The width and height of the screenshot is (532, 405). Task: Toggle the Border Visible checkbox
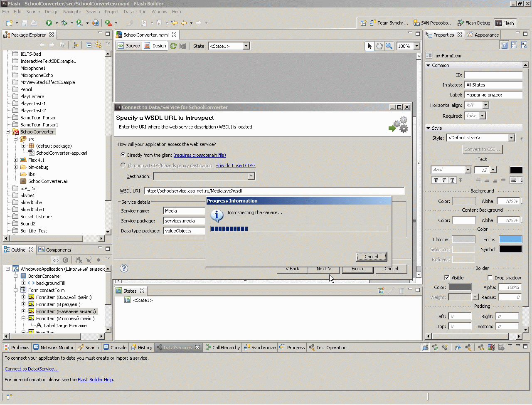click(447, 277)
